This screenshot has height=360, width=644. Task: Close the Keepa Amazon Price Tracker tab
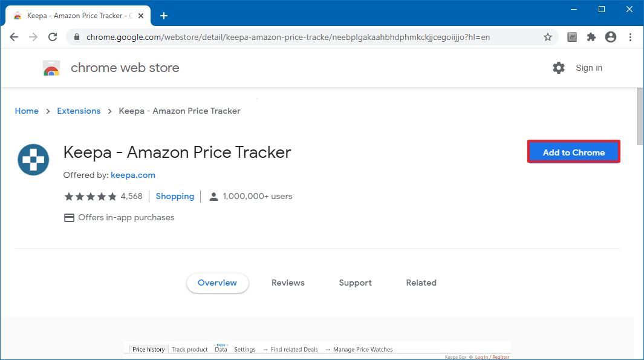pos(141,16)
